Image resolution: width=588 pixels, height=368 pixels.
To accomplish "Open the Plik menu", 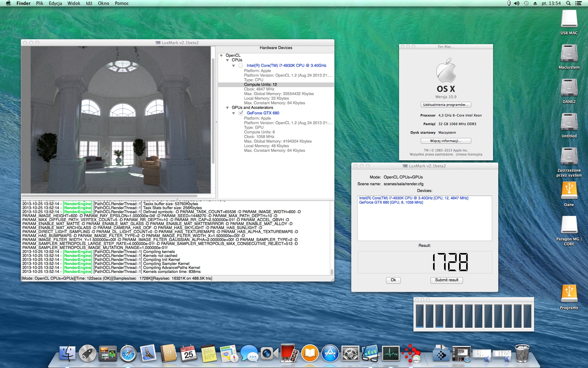I will [x=40, y=3].
